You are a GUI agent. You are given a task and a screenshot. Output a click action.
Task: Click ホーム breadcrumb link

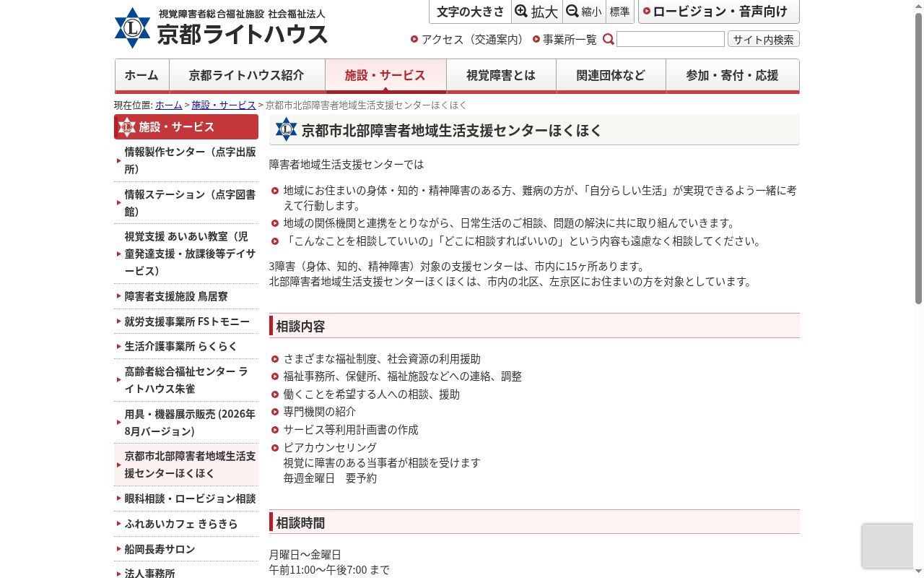[169, 105]
